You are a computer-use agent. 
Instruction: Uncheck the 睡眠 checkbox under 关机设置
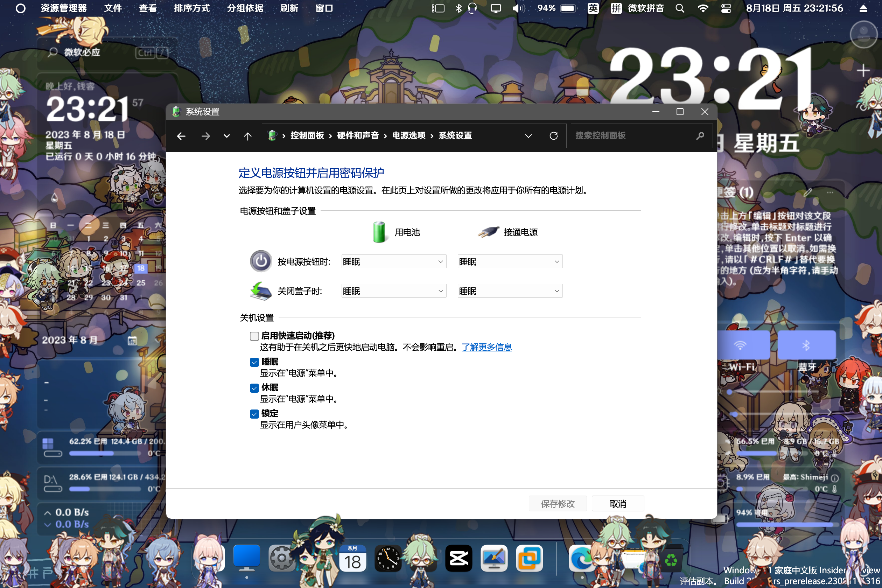[254, 362]
